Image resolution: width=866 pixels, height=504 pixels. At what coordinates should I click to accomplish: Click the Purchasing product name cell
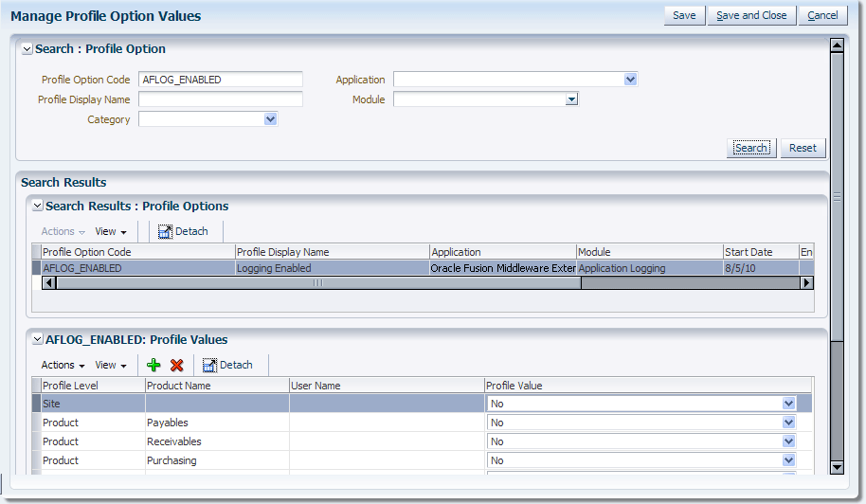pos(218,459)
